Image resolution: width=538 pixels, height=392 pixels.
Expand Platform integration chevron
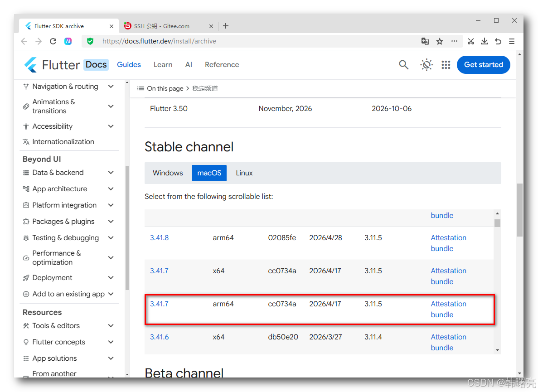point(111,205)
